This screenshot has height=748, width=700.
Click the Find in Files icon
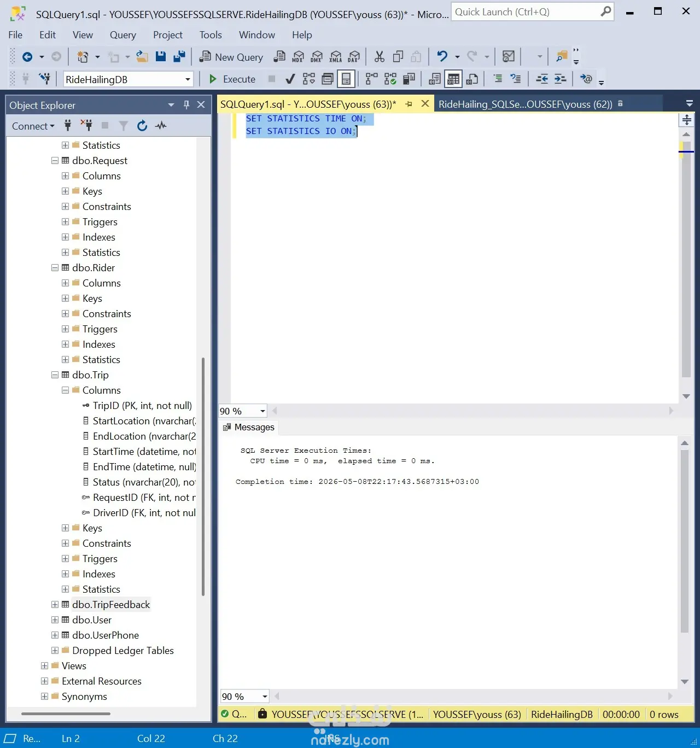[562, 56]
